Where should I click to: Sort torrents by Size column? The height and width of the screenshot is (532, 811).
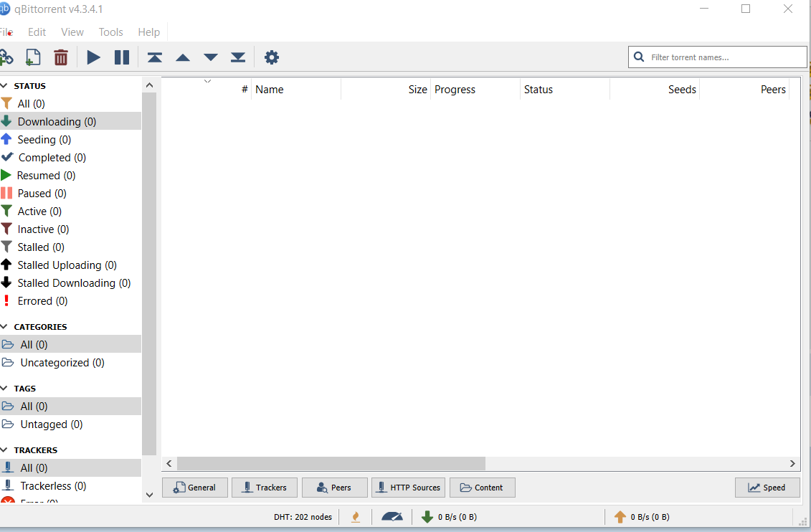[386, 90]
